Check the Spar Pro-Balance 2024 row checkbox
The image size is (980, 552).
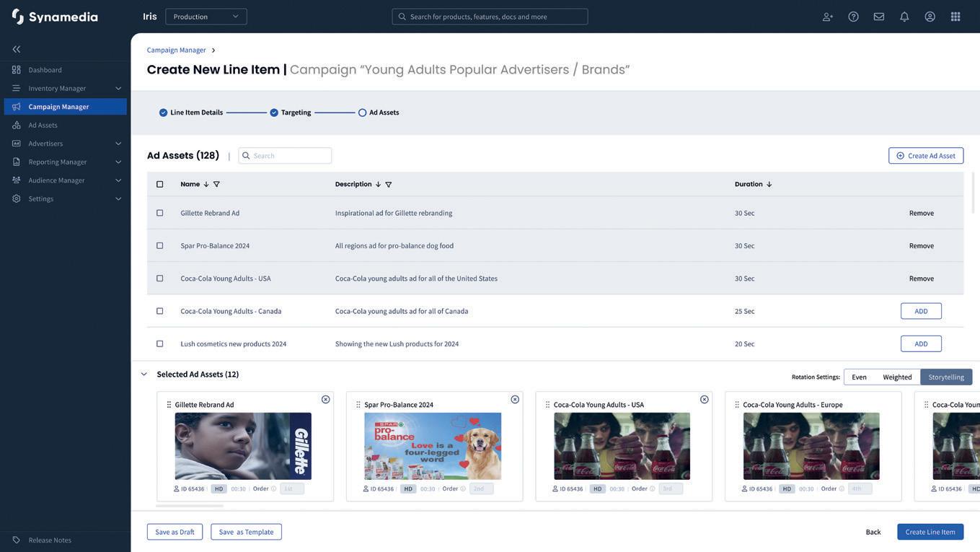(160, 245)
